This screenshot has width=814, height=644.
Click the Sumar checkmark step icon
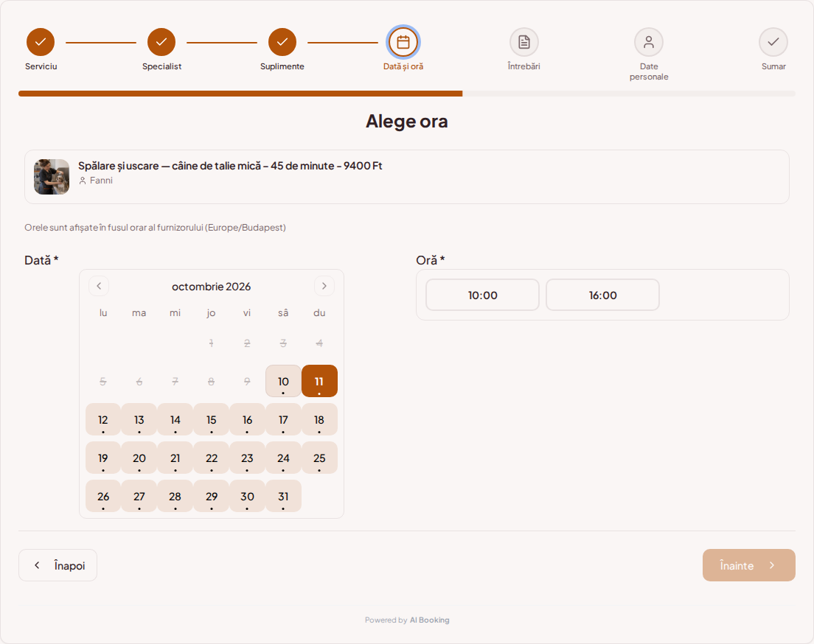click(773, 42)
